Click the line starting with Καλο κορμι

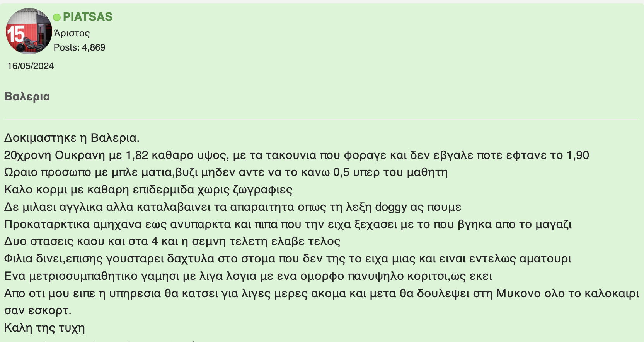[x=148, y=190]
